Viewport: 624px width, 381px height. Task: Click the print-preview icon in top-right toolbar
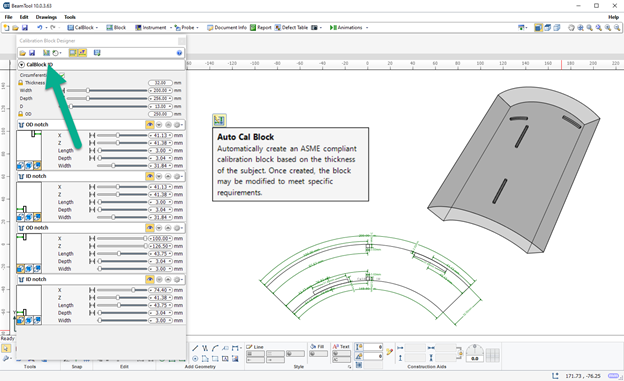[x=521, y=27]
